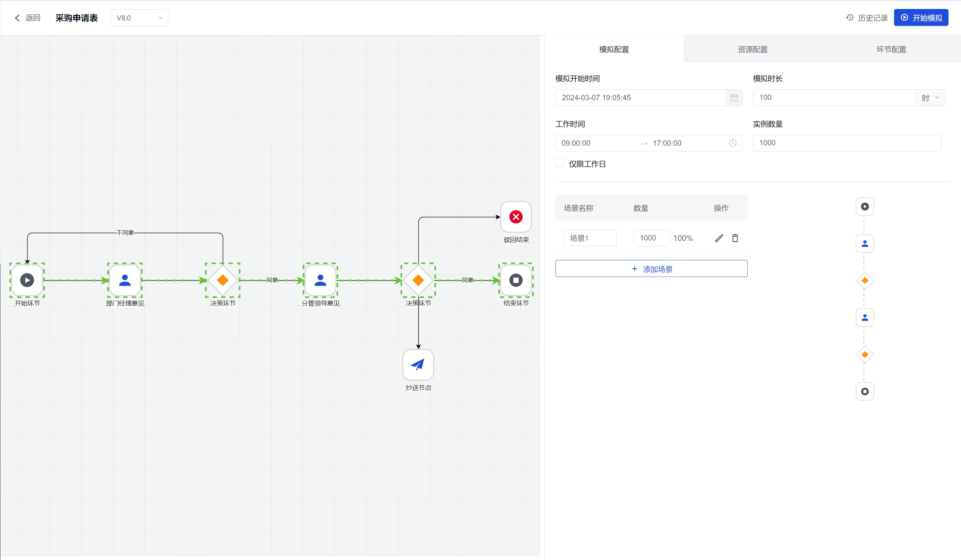The image size is (961, 560).
Task: Click the end node in the scenario preview
Action: tap(865, 392)
